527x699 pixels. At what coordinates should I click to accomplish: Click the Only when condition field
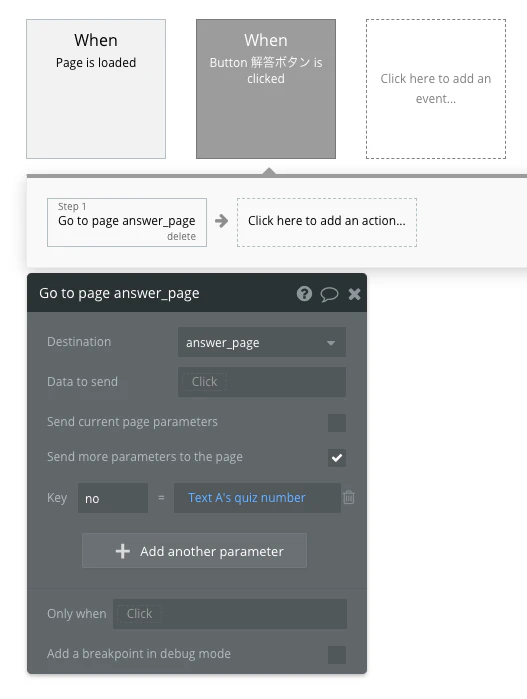click(230, 614)
